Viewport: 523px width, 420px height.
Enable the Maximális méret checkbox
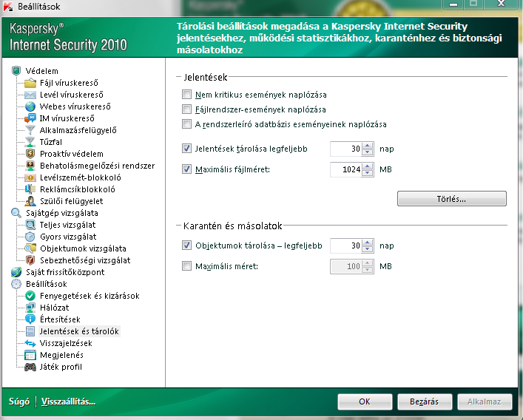(186, 266)
